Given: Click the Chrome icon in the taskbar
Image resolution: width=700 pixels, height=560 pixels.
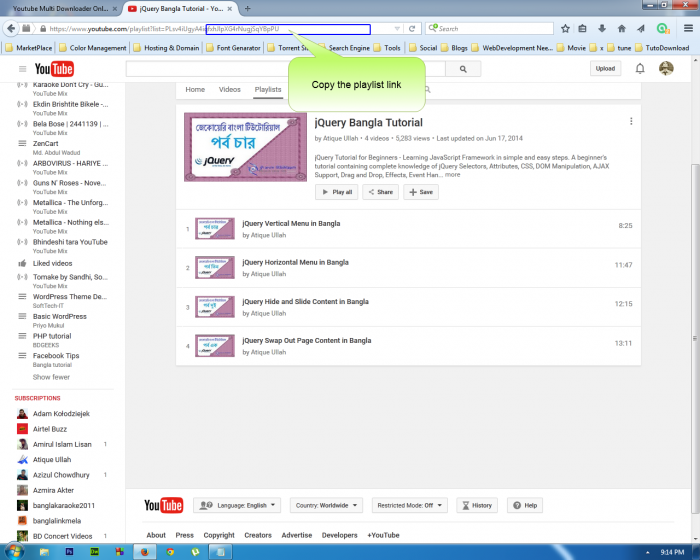Looking at the screenshot, I should [170, 552].
